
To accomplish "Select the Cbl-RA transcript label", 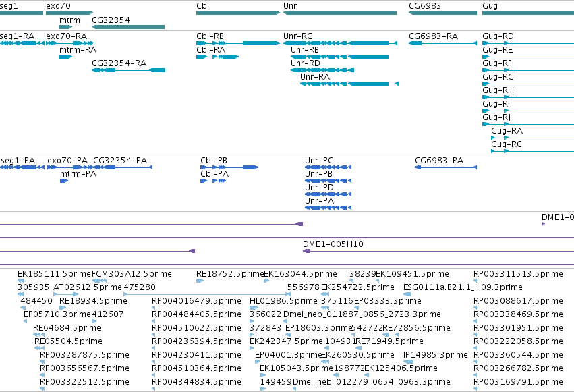I will (210, 50).
